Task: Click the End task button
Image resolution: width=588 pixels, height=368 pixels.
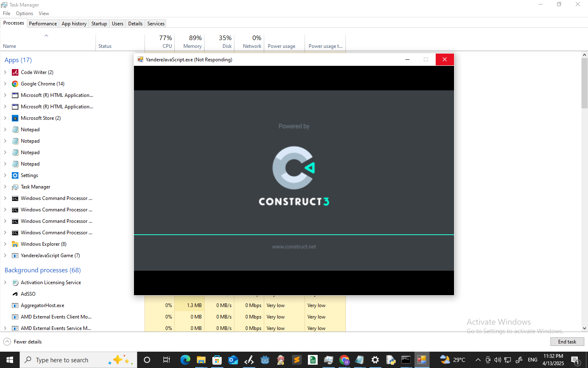Action: click(567, 342)
